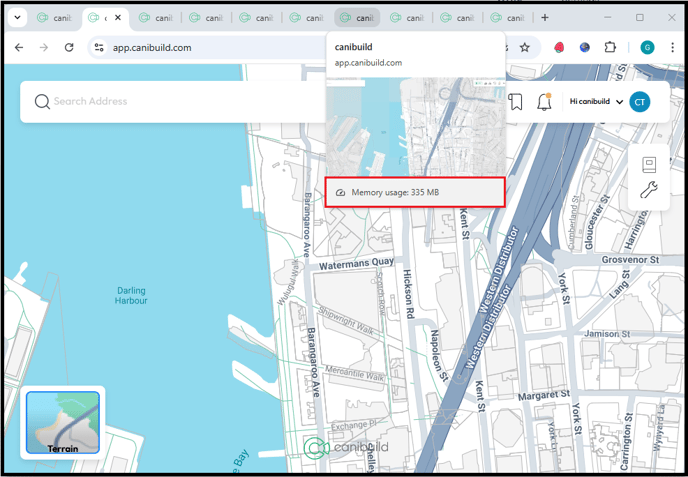The width and height of the screenshot is (688, 477).
Task: Close the active canibuild tab
Action: [118, 18]
